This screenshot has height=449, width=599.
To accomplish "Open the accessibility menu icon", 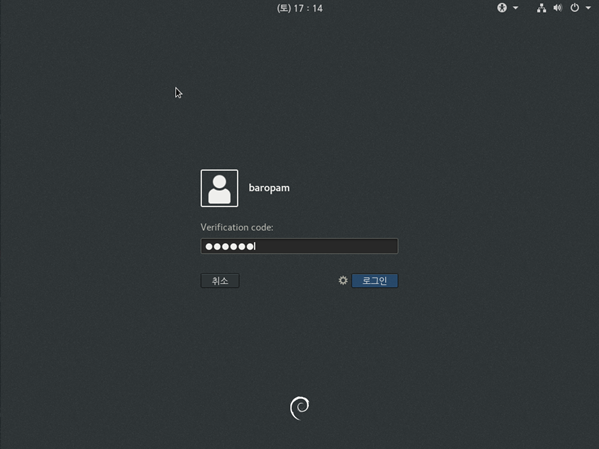I will tap(502, 8).
